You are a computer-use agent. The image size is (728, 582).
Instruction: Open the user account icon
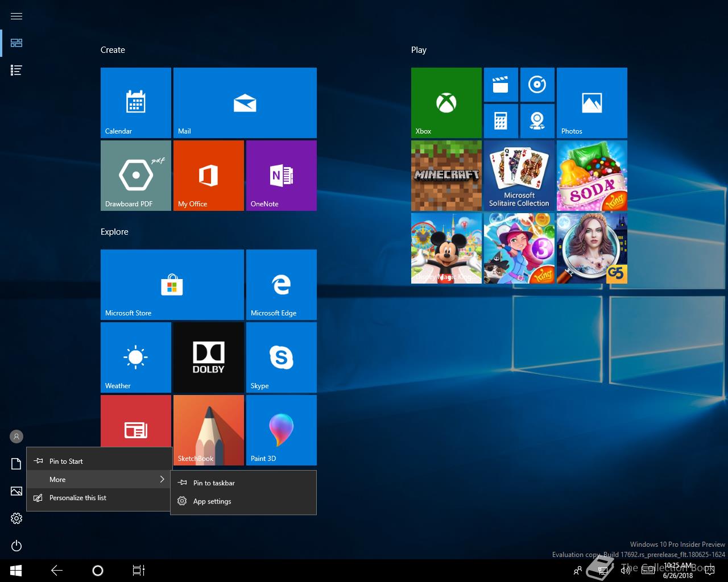pos(16,436)
